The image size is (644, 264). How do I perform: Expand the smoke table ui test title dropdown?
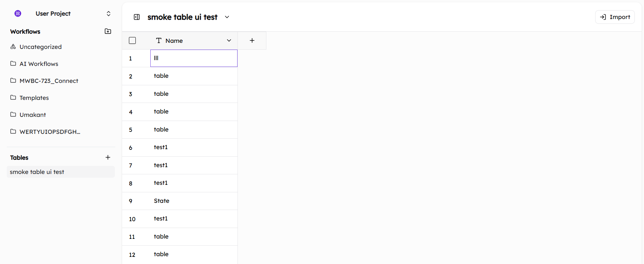tap(227, 17)
